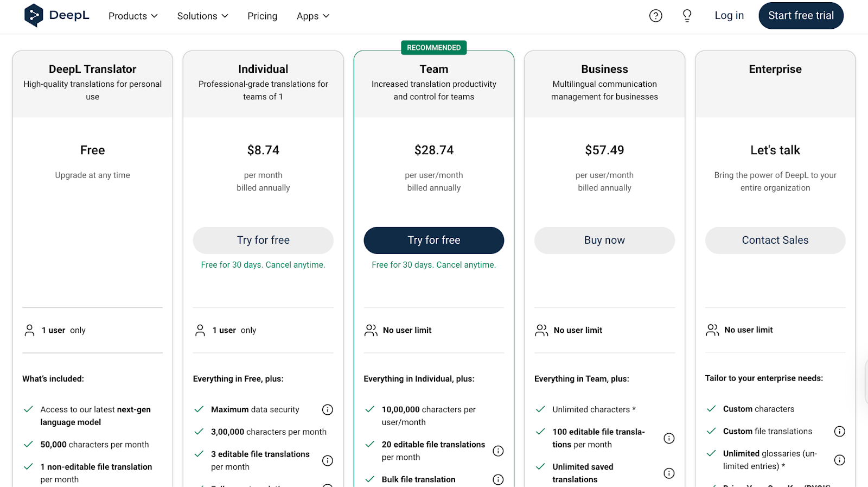This screenshot has height=487, width=868.
Task: Click the lightbulb ideas icon
Action: coord(687,16)
